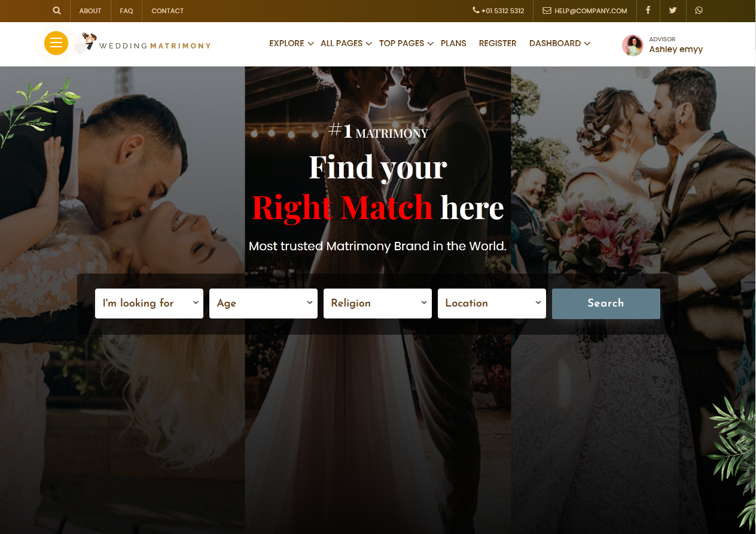Open the CONTACT menu item
This screenshot has width=756, height=534.
[167, 11]
